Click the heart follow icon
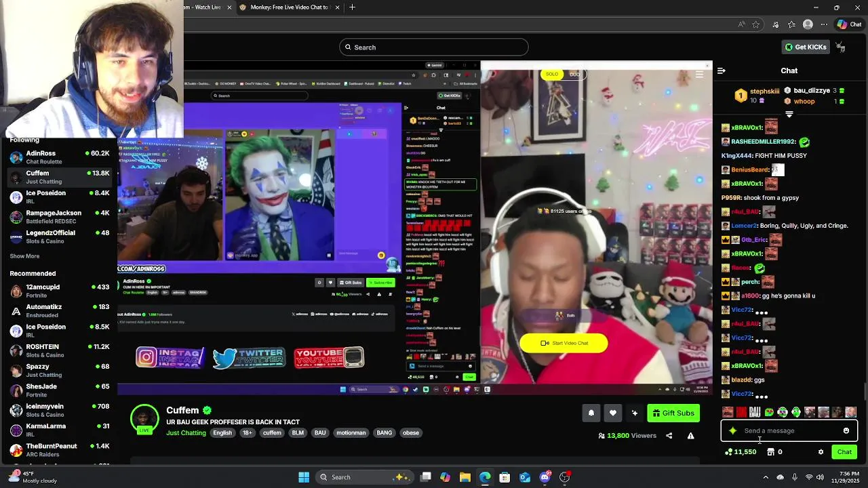 click(x=613, y=413)
